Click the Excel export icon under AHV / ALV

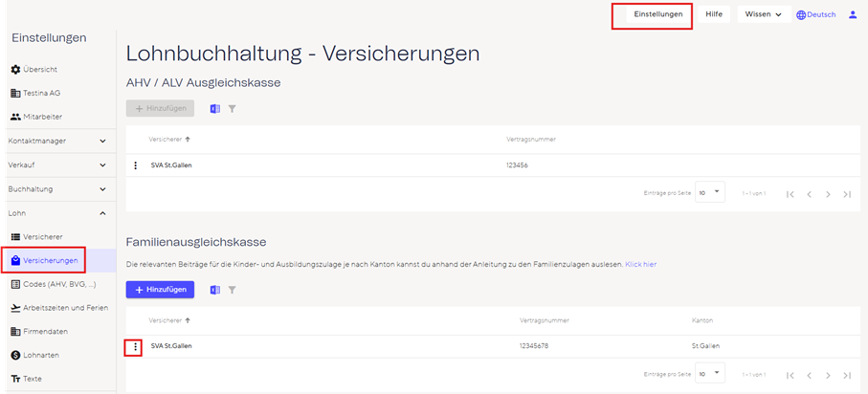coord(214,109)
